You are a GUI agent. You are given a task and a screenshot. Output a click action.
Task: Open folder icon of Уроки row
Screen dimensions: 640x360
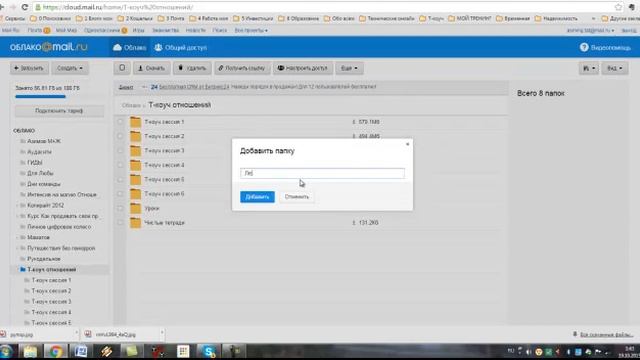(x=136, y=208)
